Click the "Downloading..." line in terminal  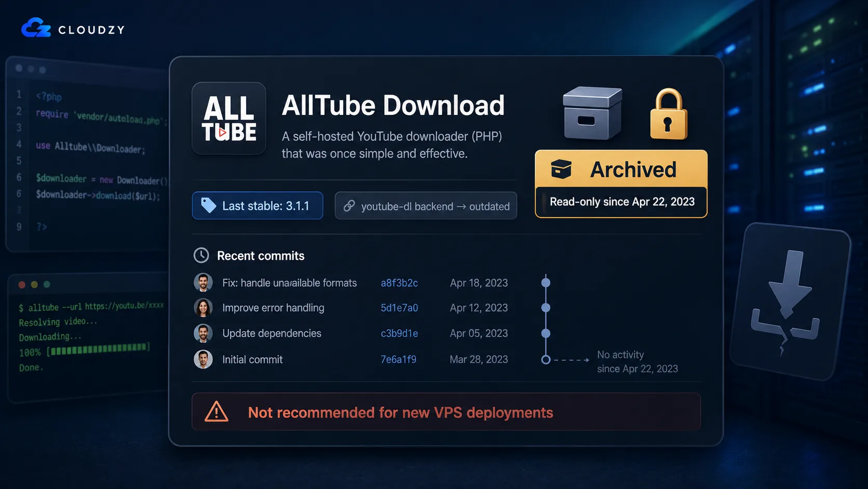(50, 337)
